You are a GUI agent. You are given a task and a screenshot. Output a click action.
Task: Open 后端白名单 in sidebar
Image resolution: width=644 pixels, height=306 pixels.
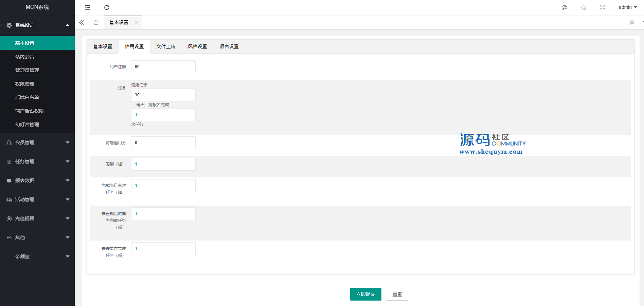[37, 97]
